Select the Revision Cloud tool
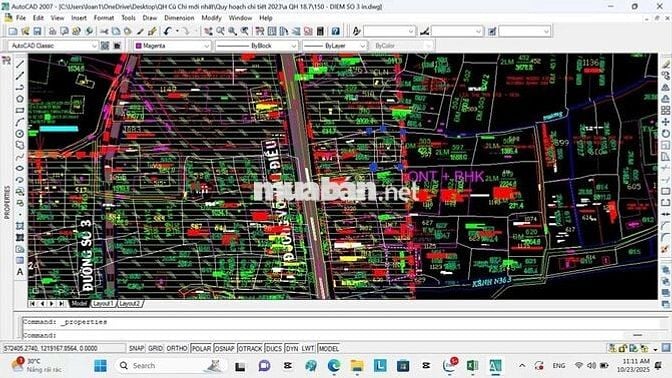672x378 pixels. point(20,145)
